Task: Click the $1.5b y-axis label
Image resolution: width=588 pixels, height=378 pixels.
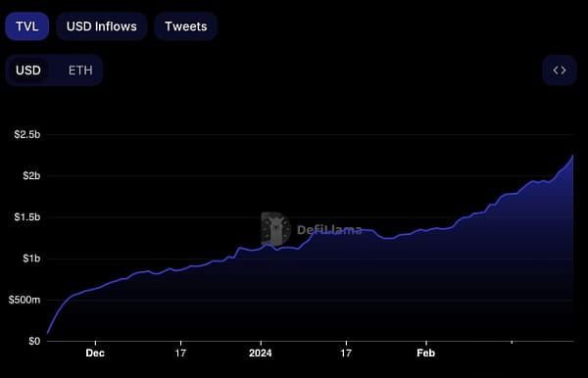Action: 27,217
